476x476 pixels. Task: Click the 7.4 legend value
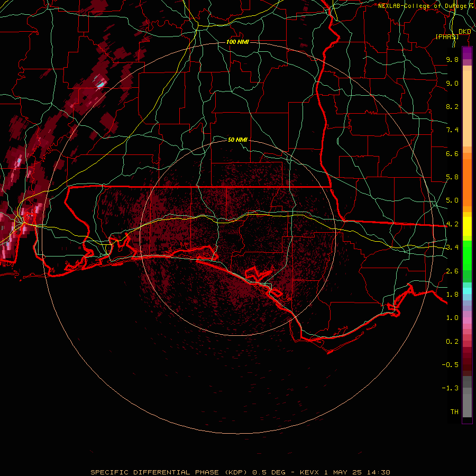click(452, 130)
